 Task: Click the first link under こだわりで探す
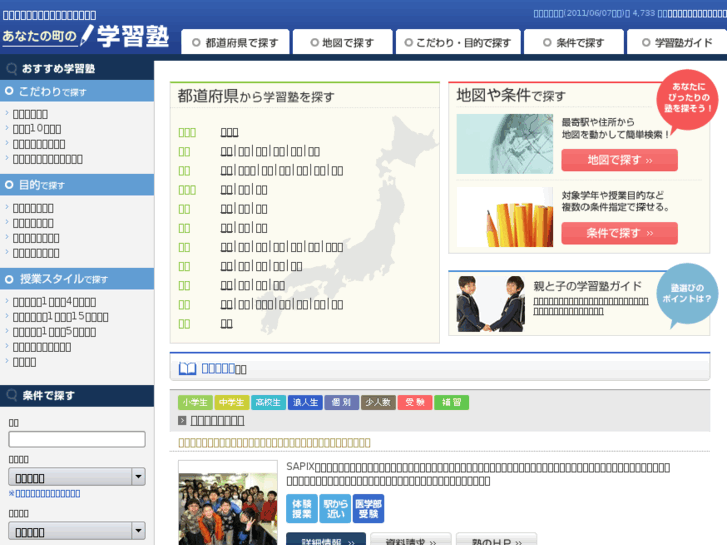point(30,114)
